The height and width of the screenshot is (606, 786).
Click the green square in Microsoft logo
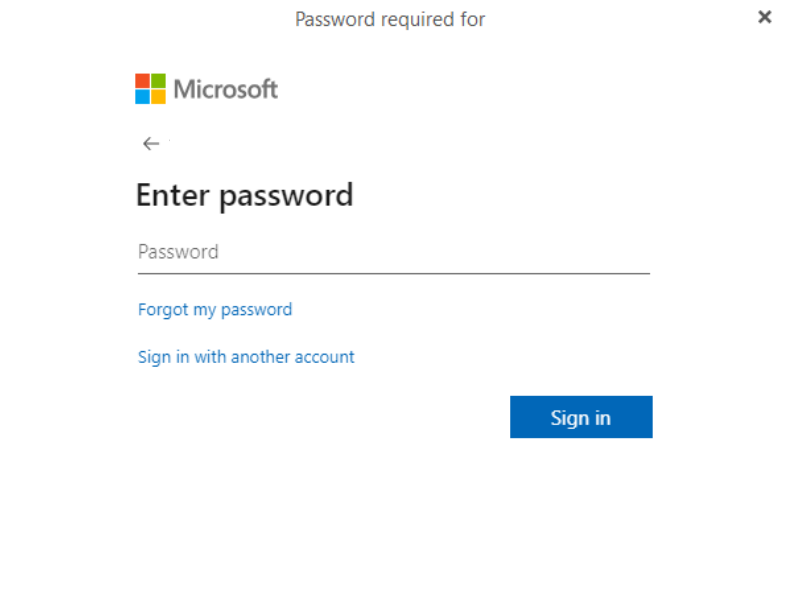[x=158, y=81]
